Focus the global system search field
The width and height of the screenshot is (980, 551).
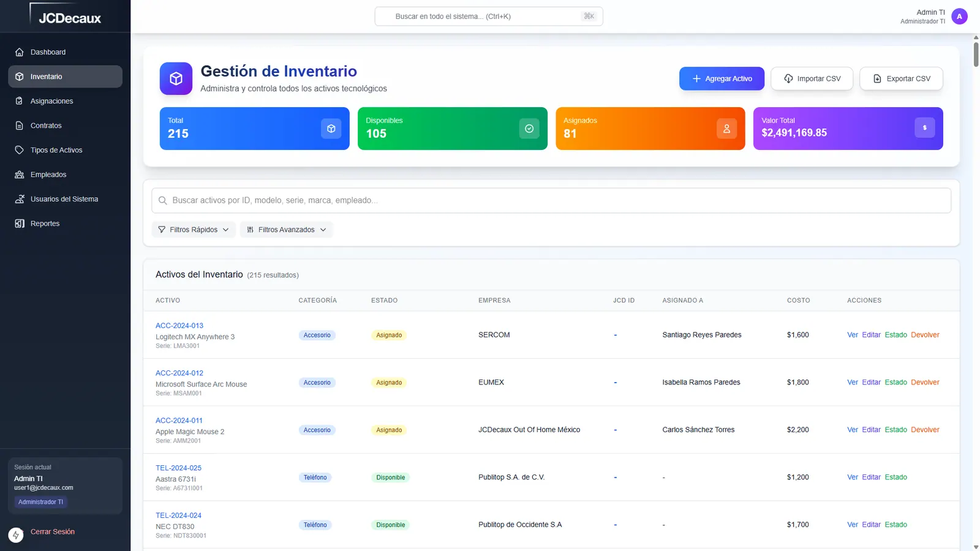pyautogui.click(x=489, y=17)
